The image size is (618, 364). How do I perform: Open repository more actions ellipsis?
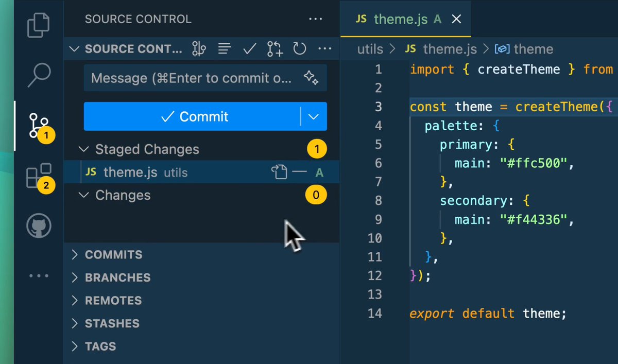click(324, 49)
